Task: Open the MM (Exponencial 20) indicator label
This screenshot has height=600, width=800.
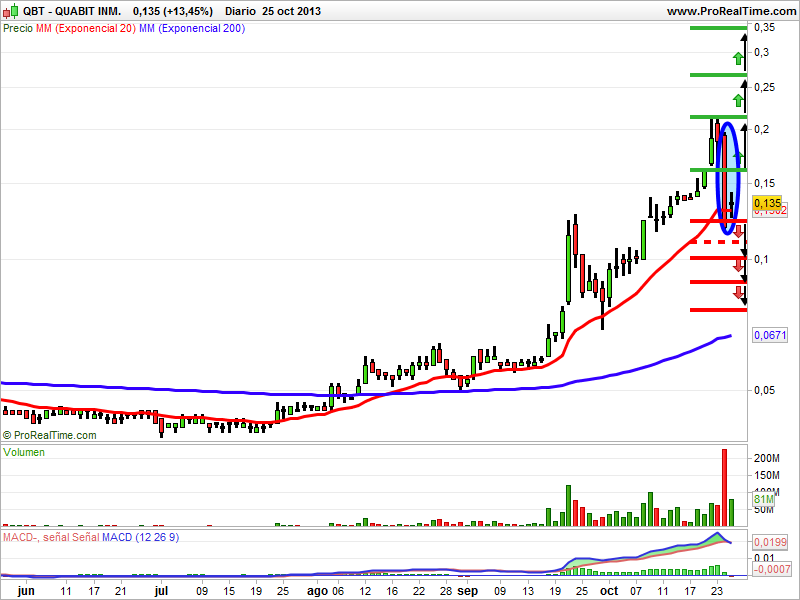Action: [82, 29]
